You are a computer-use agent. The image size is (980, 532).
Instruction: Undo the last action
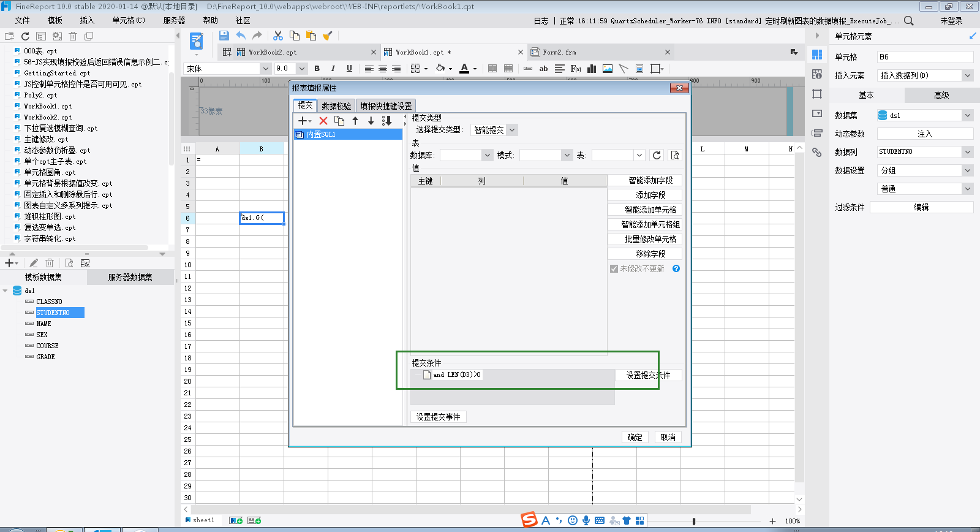[x=241, y=36]
